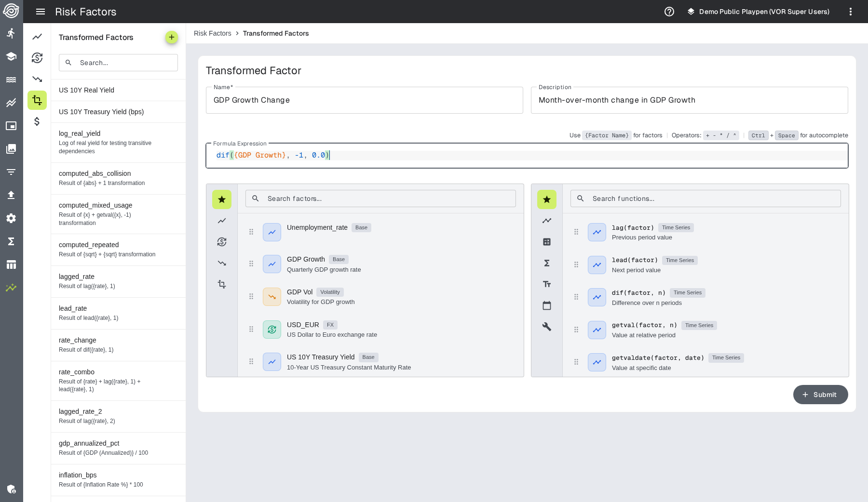This screenshot has height=502, width=868.
Task: Click the Risk Factors breadcrumb link
Action: tap(212, 33)
